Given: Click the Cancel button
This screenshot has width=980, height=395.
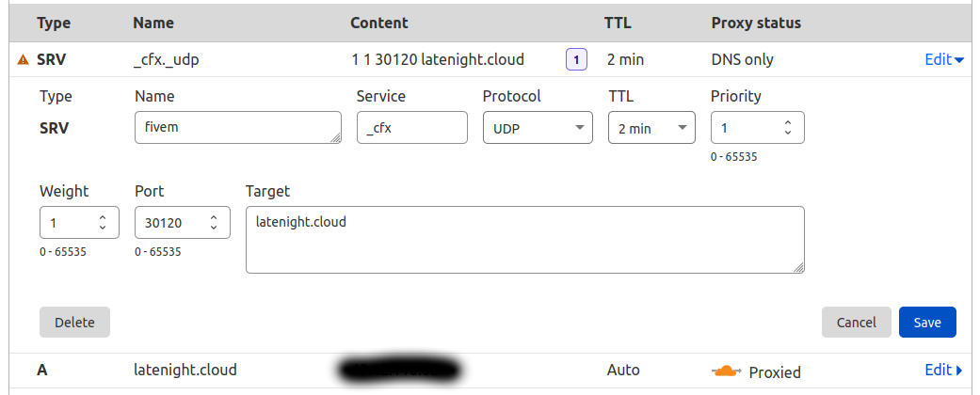Looking at the screenshot, I should tap(856, 323).
